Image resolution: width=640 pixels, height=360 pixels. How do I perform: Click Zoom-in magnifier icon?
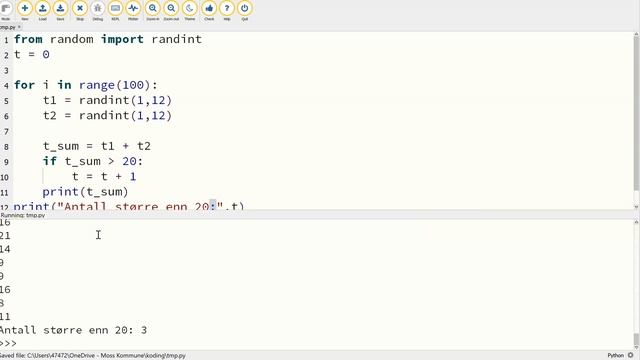(153, 9)
